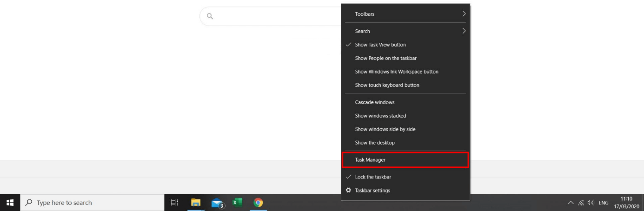Open Task View from the taskbar
Screen dimensions: 644x211
(x=174, y=203)
